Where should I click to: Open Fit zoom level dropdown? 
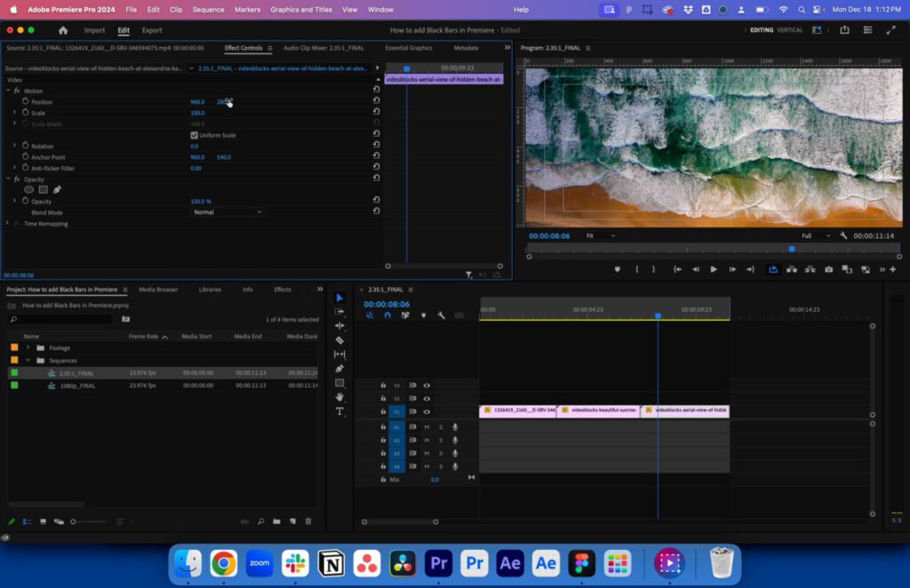(x=601, y=236)
